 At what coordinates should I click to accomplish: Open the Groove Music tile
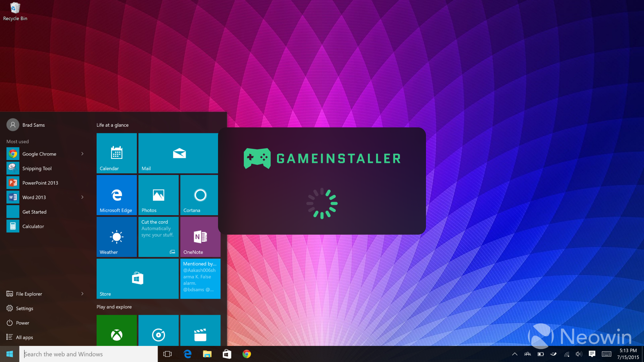[x=159, y=330]
